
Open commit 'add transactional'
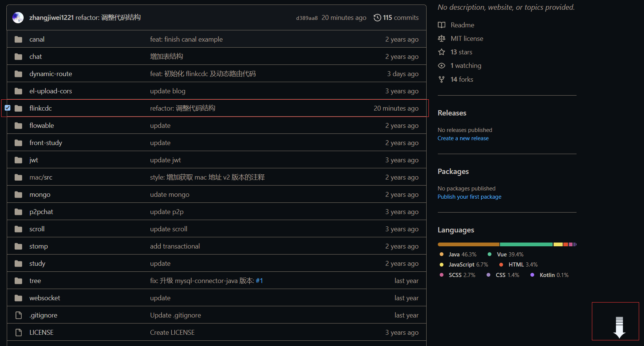[x=175, y=246]
